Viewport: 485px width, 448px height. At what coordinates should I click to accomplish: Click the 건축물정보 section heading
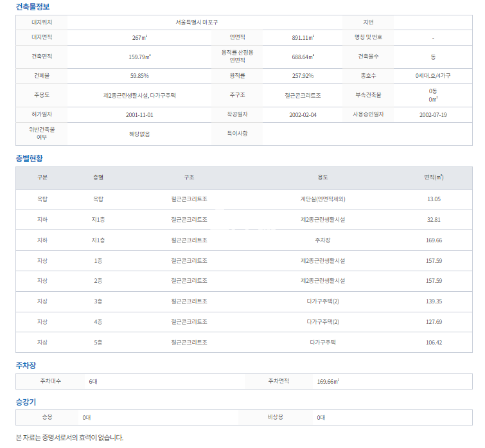(32, 7)
